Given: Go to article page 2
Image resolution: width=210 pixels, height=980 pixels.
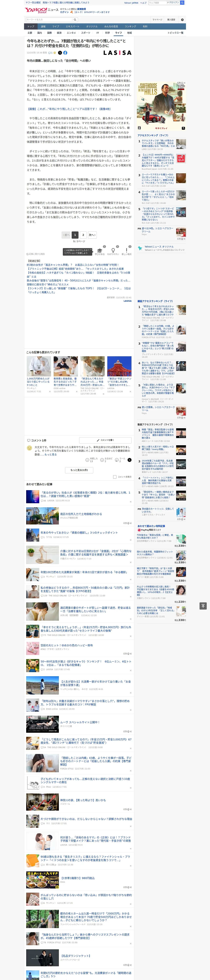Looking at the screenshot, I should pyautogui.click(x=83, y=235).
